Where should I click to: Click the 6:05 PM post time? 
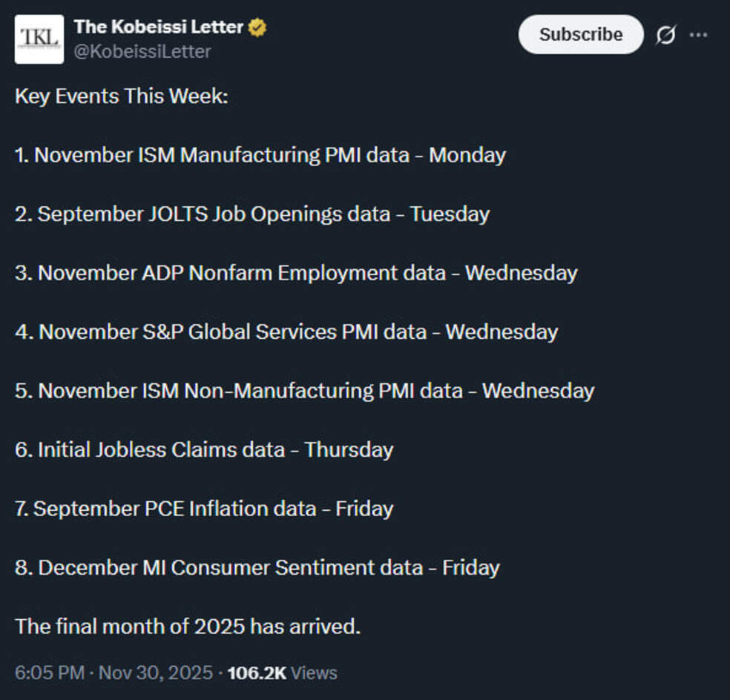pos(49,673)
